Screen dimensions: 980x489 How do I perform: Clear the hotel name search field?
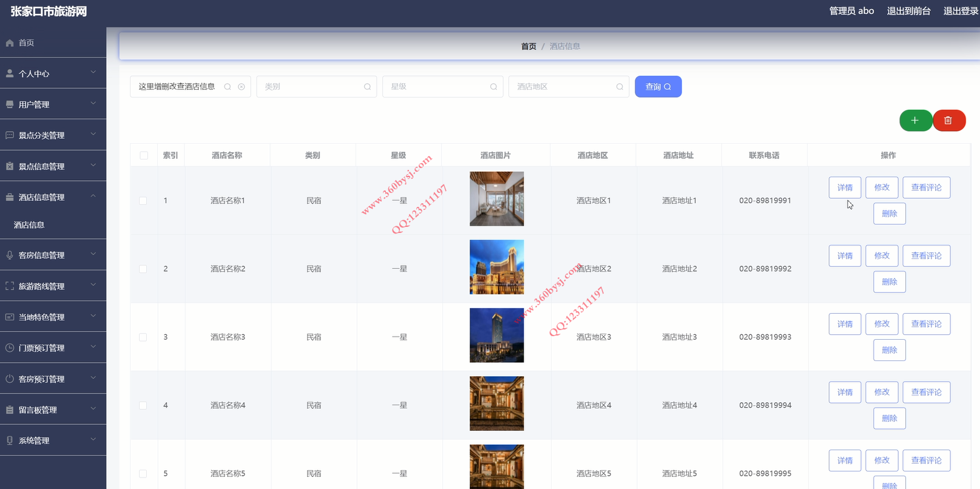tap(242, 87)
